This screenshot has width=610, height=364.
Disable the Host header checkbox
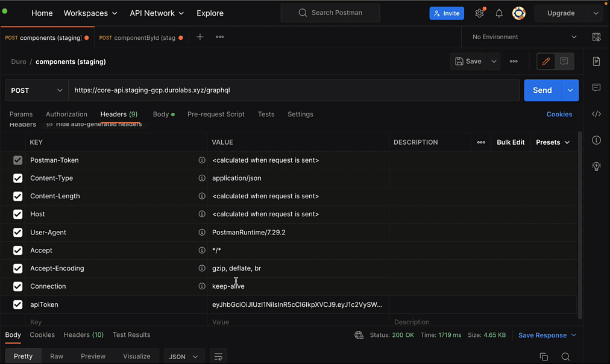click(x=17, y=215)
